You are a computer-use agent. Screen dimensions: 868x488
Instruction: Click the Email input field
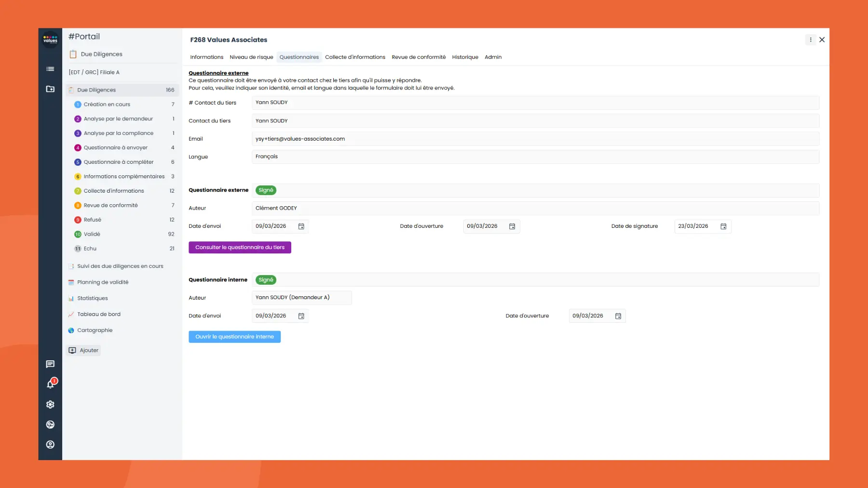coord(386,139)
